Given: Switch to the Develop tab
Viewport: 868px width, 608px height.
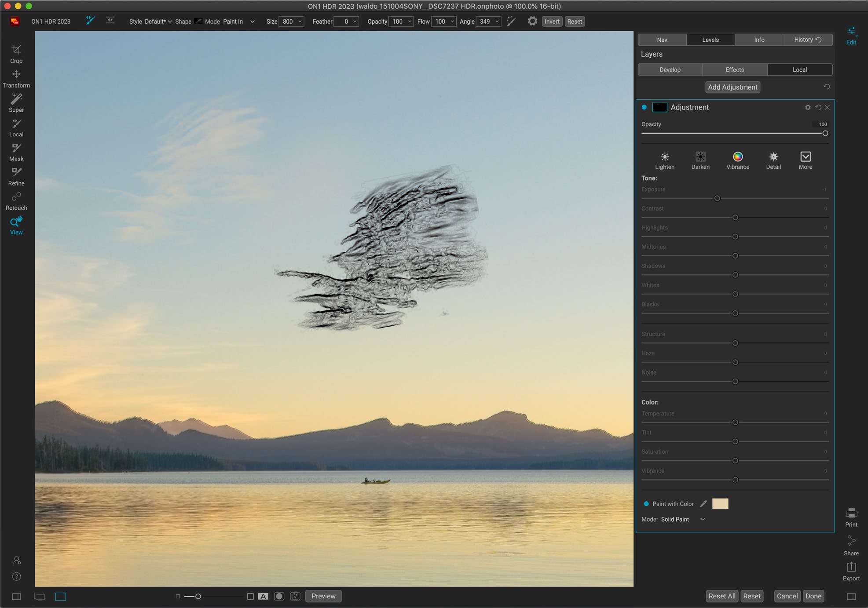Looking at the screenshot, I should coord(670,69).
